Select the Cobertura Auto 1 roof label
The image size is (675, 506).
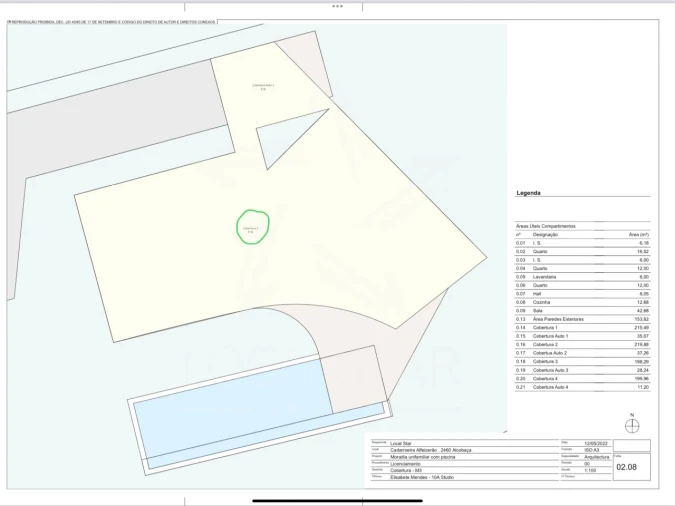tap(263, 86)
